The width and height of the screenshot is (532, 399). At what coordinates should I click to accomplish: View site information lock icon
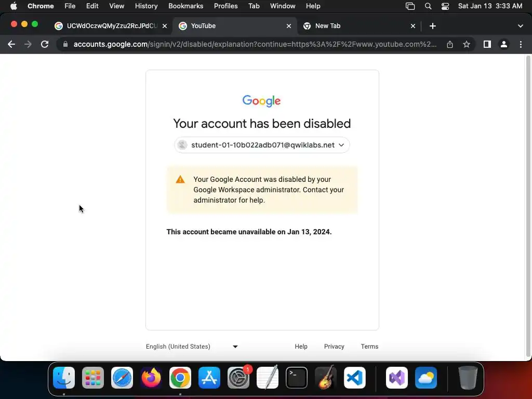pos(65,44)
